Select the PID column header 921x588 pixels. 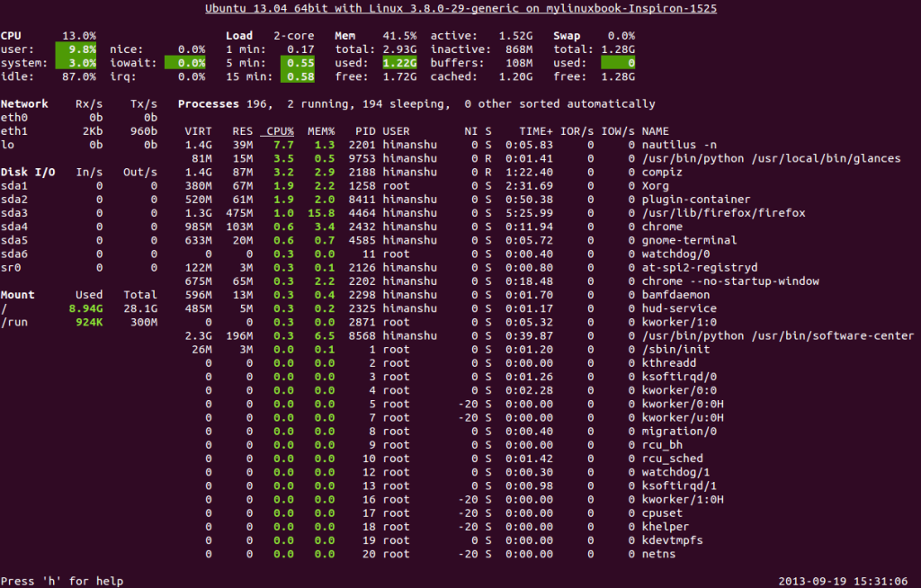[x=364, y=131]
